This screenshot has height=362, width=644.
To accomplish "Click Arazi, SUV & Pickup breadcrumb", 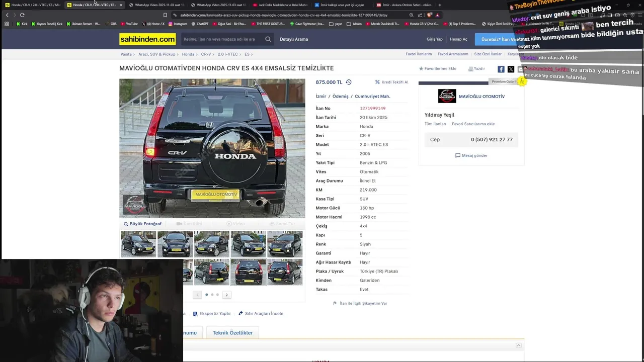I will pos(157,54).
